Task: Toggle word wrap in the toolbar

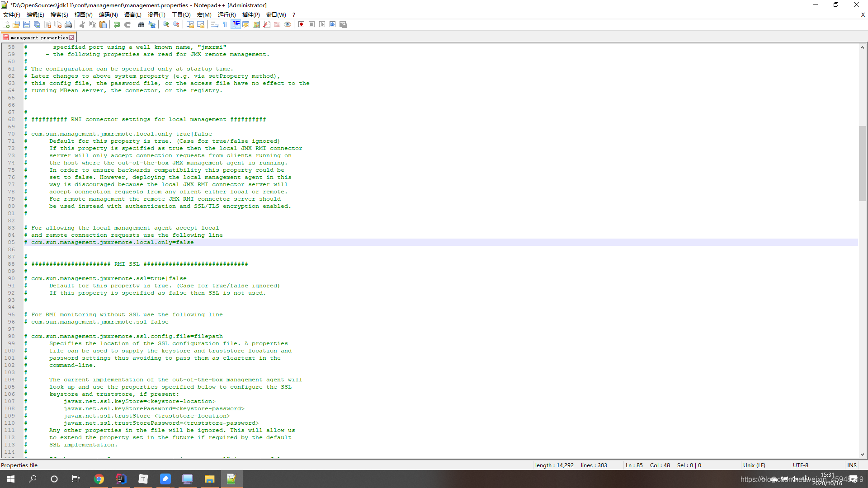Action: (x=215, y=25)
